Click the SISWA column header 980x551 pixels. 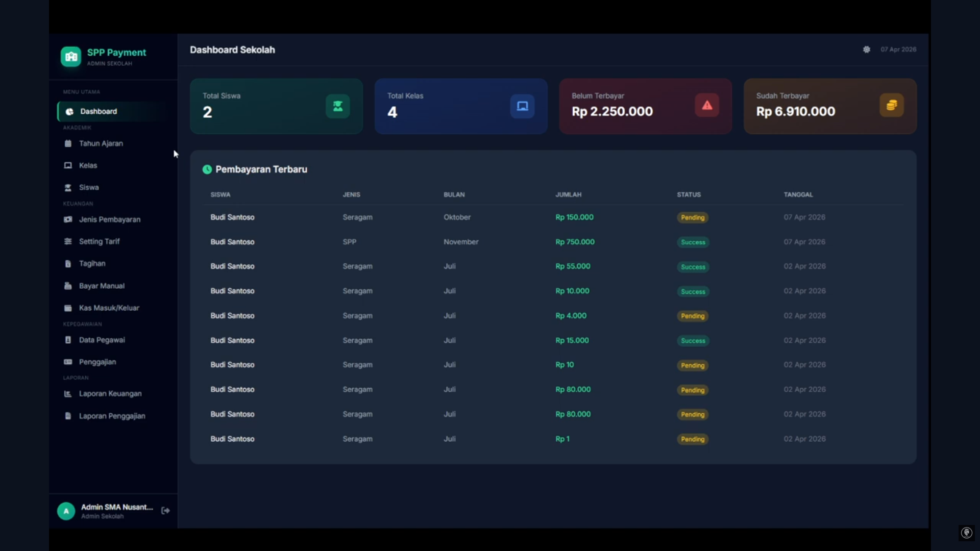click(x=220, y=194)
